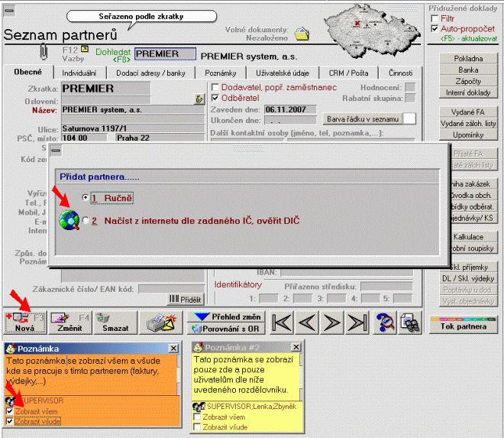Click the Ulice address field
Viewport: 504px width, 438px height.
[133, 128]
